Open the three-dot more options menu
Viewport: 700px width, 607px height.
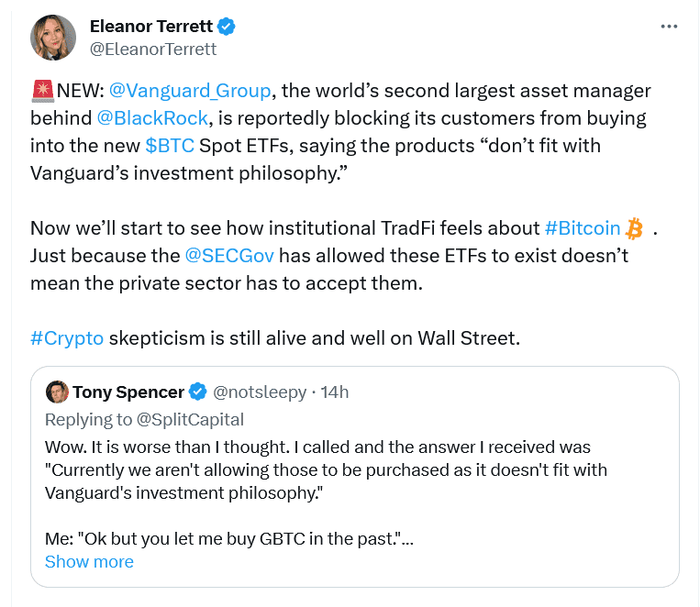point(669,28)
